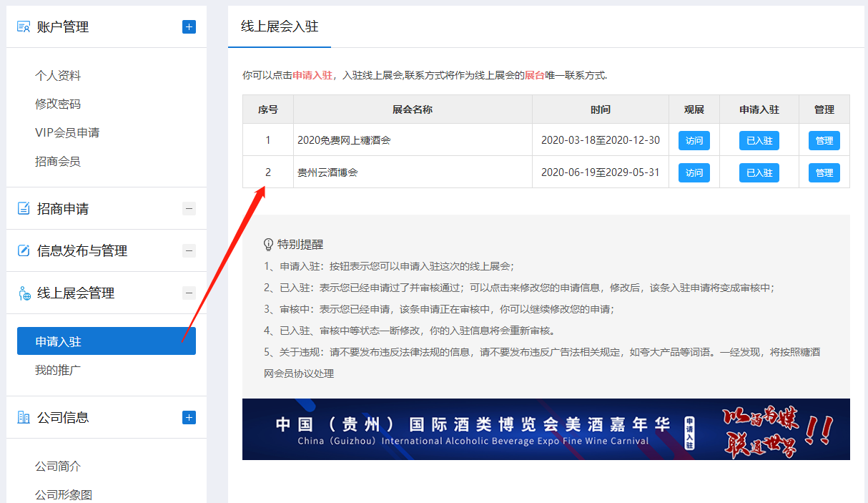The image size is (868, 503).
Task: Click 访问 for 2020免费网上糖酒会
Action: point(694,141)
